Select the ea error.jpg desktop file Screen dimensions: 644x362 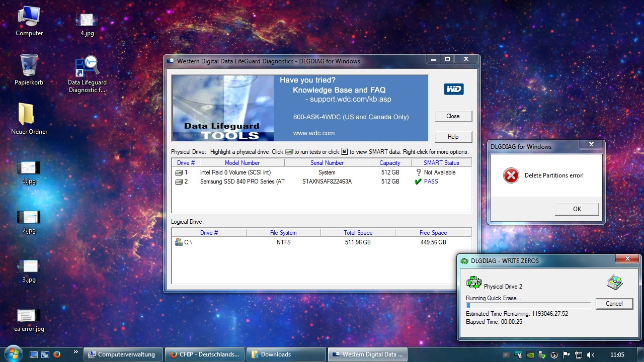point(29,320)
